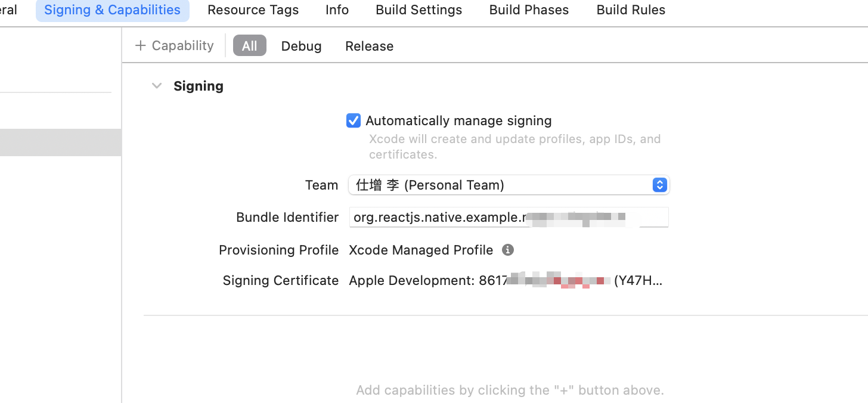Select the Signing & Capabilities tab
This screenshot has height=403, width=868.
point(112,10)
